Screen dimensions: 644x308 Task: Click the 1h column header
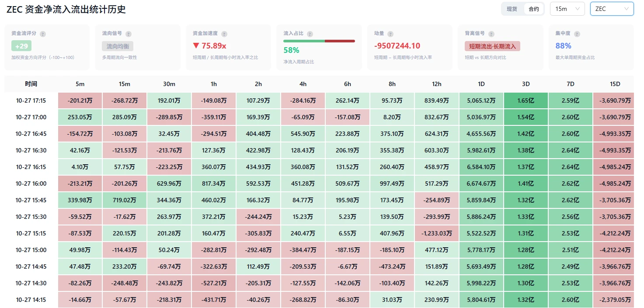pos(214,84)
